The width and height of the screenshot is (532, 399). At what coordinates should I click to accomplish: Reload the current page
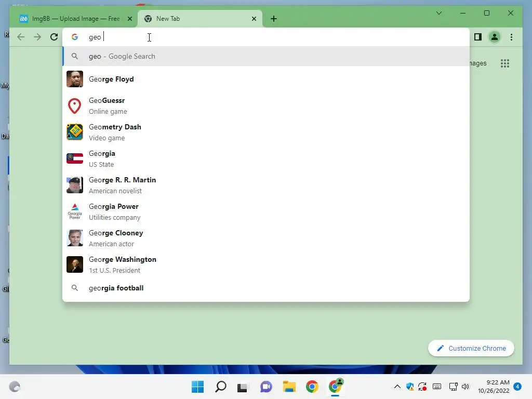(x=54, y=37)
